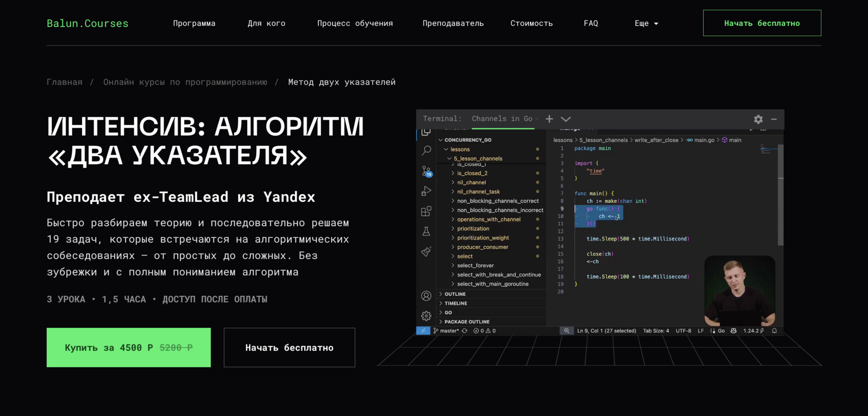This screenshot has width=868, height=416.
Task: Expand the producer_consumer folder
Action: pos(482,247)
